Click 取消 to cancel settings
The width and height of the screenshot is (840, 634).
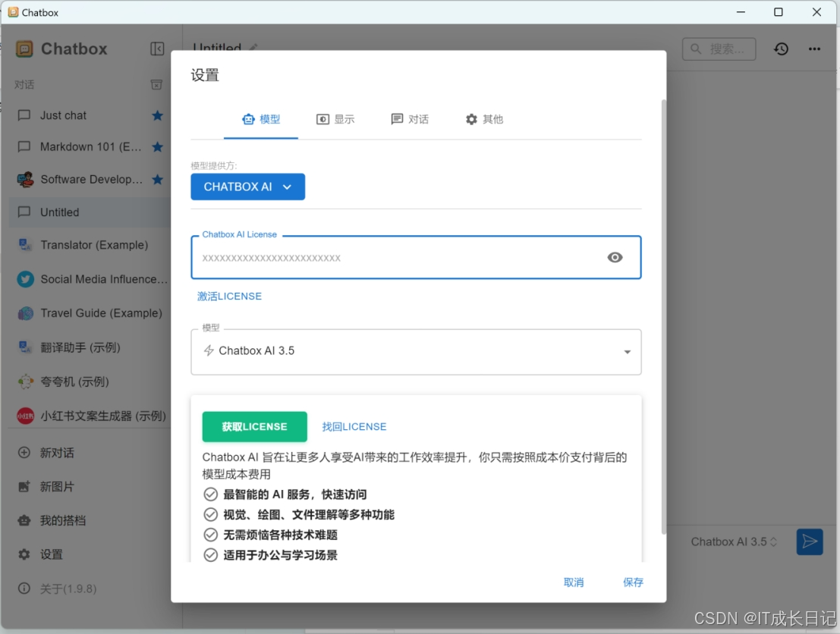point(574,582)
